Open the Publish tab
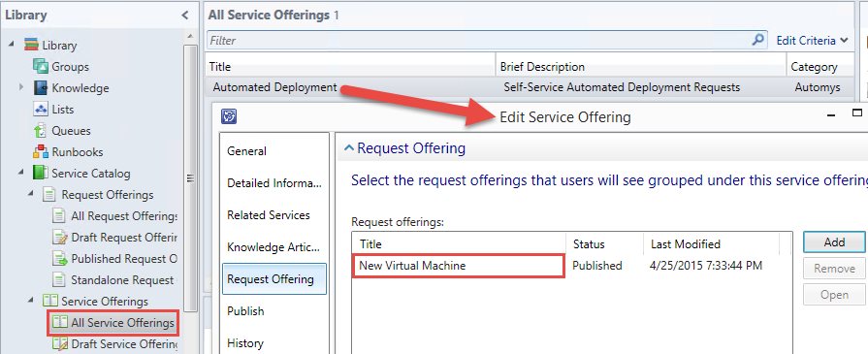 pyautogui.click(x=245, y=310)
